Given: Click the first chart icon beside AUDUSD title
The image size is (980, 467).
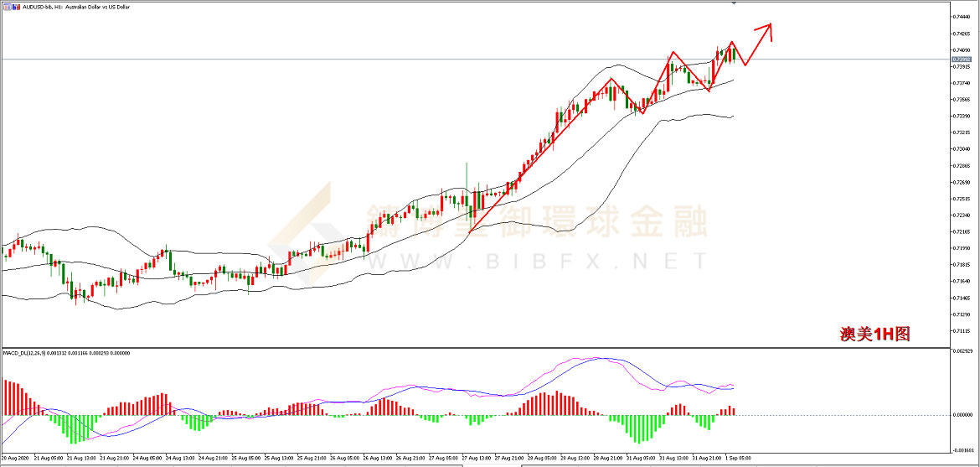Looking at the screenshot, I should pos(7,6).
